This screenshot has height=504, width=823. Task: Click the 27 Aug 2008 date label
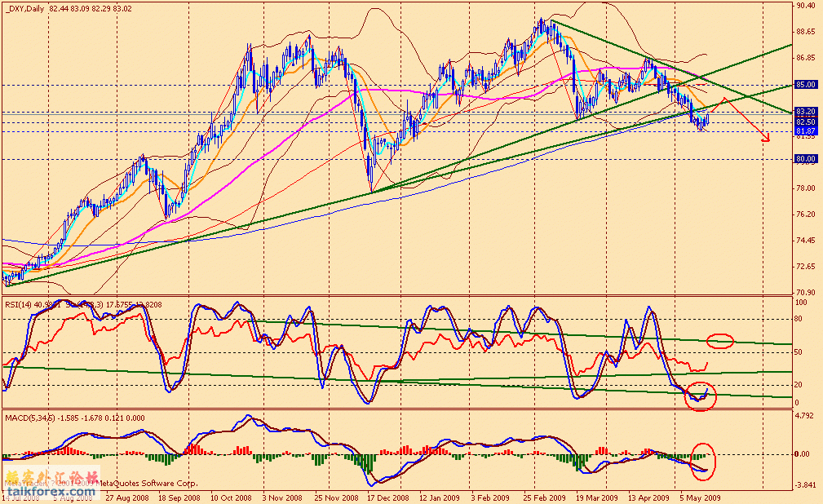coord(127,497)
